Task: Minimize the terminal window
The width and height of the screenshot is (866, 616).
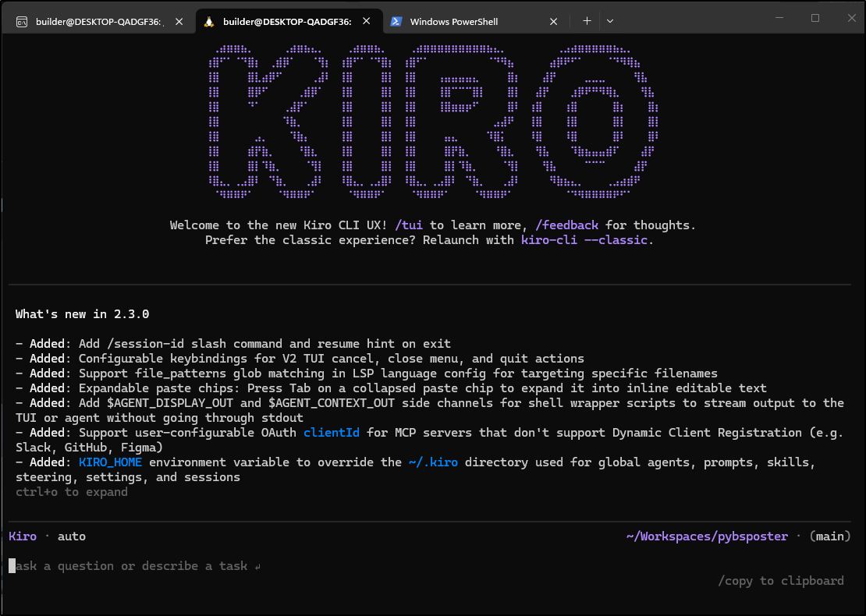Action: 779,18
